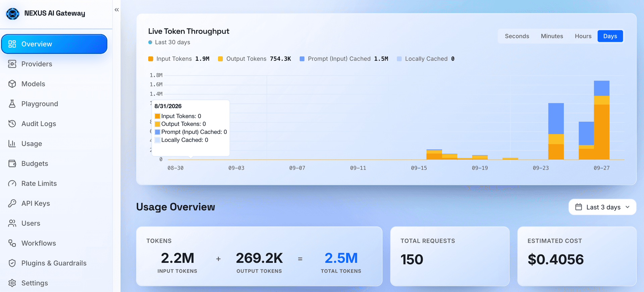The width and height of the screenshot is (644, 292).
Task: Toggle Output Tokens legend series
Action: point(255,59)
